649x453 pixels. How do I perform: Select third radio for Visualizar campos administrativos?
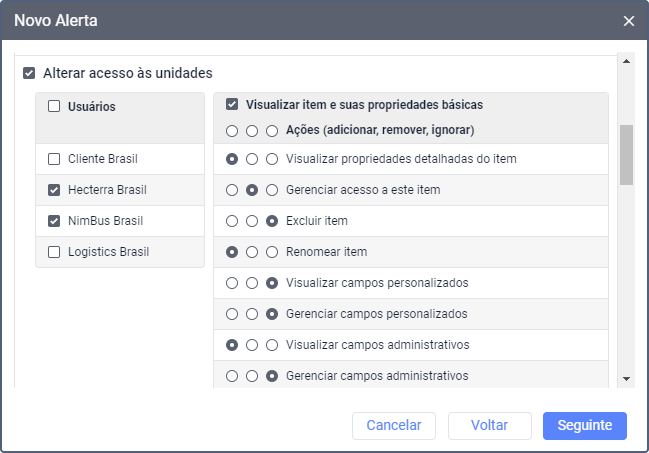point(272,345)
